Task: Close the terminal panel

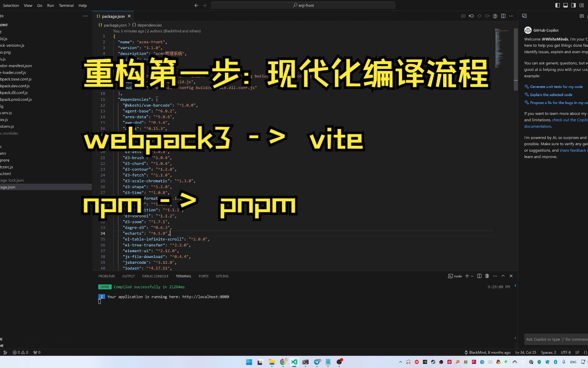Action: point(511,276)
